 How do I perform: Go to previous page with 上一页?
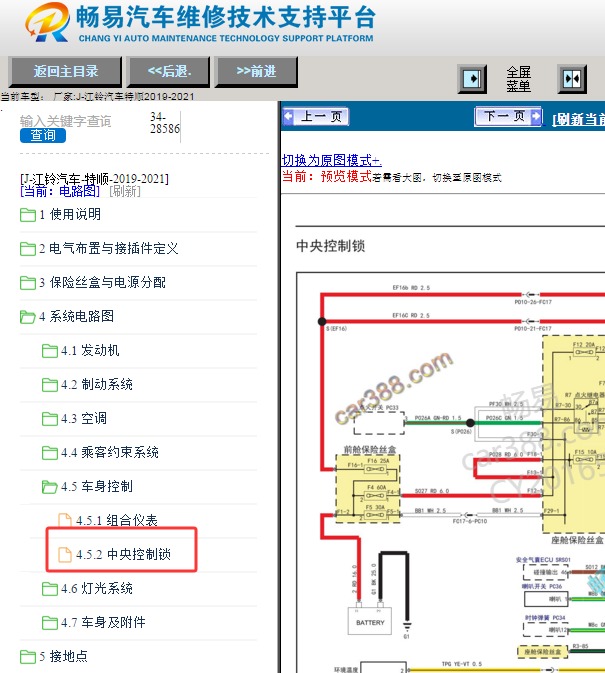click(316, 116)
